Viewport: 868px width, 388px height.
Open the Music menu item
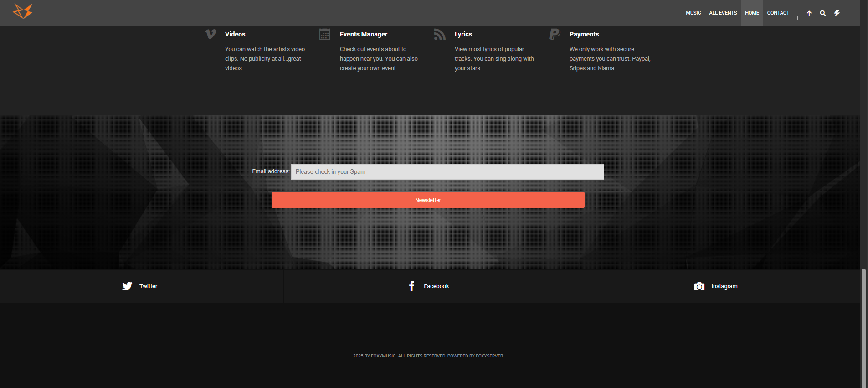point(693,13)
